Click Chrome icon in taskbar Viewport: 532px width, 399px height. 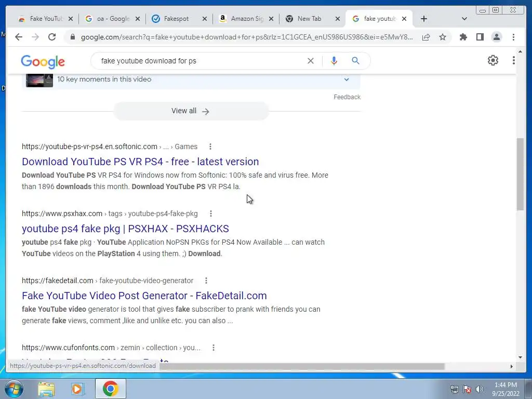(x=110, y=389)
